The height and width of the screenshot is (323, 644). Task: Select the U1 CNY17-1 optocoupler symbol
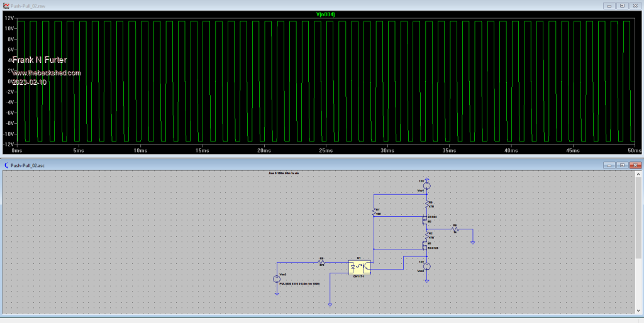click(x=360, y=267)
